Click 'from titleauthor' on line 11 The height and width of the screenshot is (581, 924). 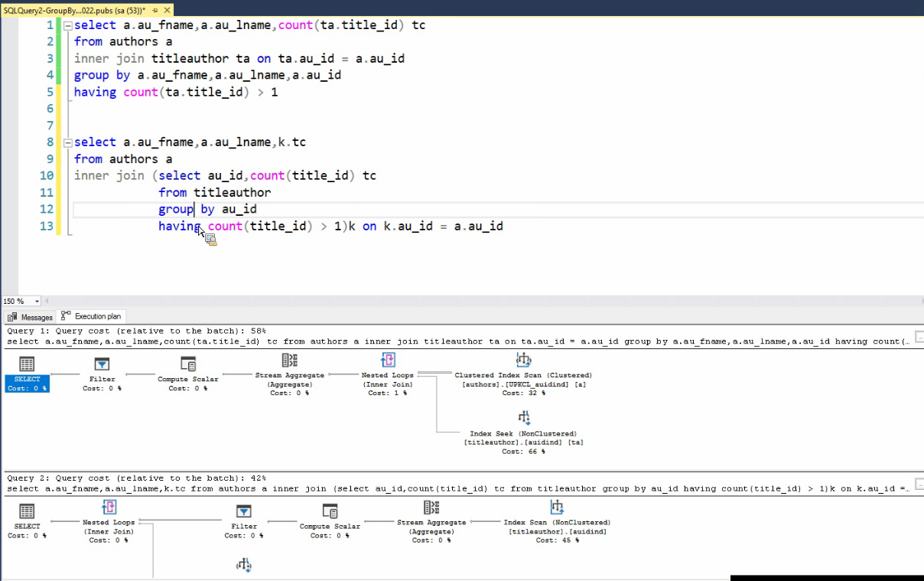coord(215,192)
